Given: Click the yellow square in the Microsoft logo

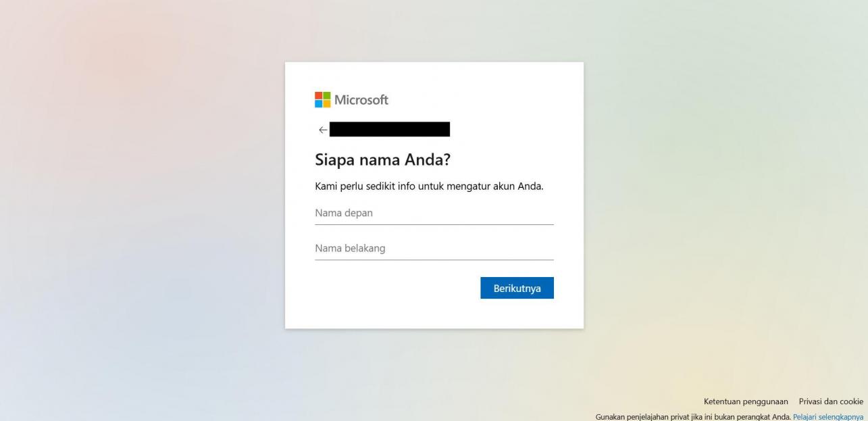Looking at the screenshot, I should [x=326, y=103].
